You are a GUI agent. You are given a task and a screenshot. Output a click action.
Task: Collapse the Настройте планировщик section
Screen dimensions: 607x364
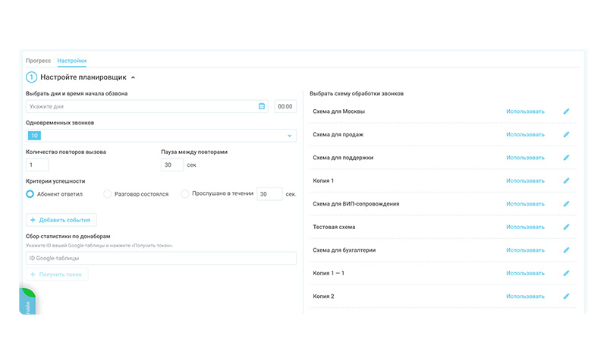pyautogui.click(x=134, y=77)
